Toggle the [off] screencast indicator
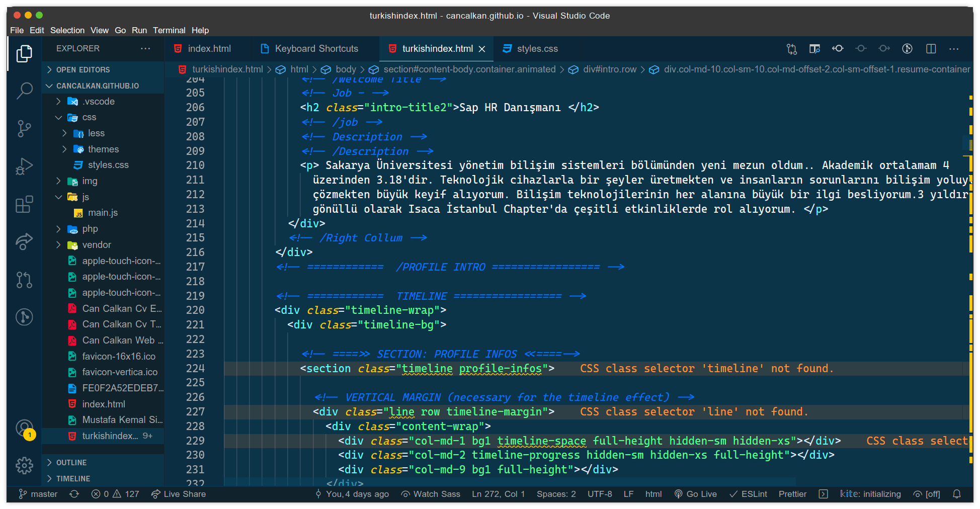Viewport: 980px width, 509px height. (926, 494)
